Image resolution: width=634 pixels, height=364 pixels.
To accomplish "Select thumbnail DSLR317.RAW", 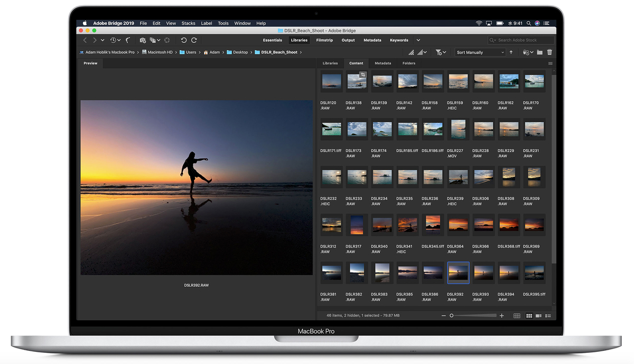I will click(x=357, y=225).
